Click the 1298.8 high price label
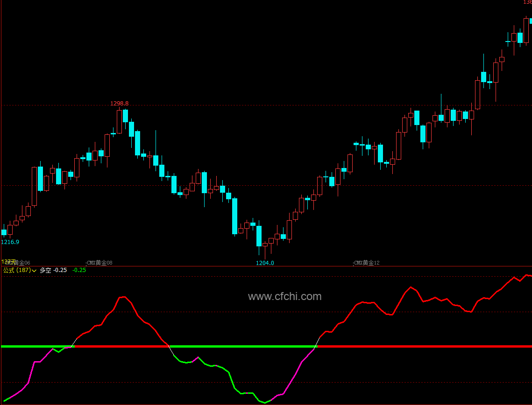The height and width of the screenshot is (405, 532). tap(120, 104)
